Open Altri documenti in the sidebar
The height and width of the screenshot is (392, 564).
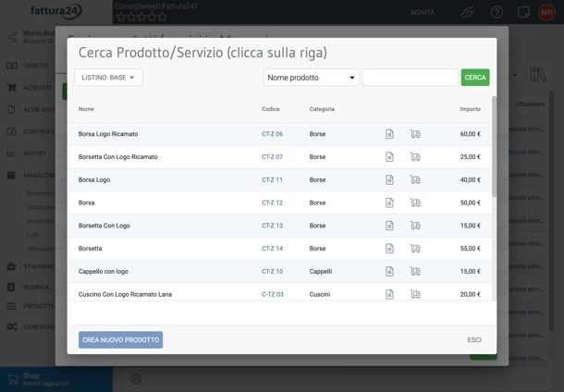[39, 110]
